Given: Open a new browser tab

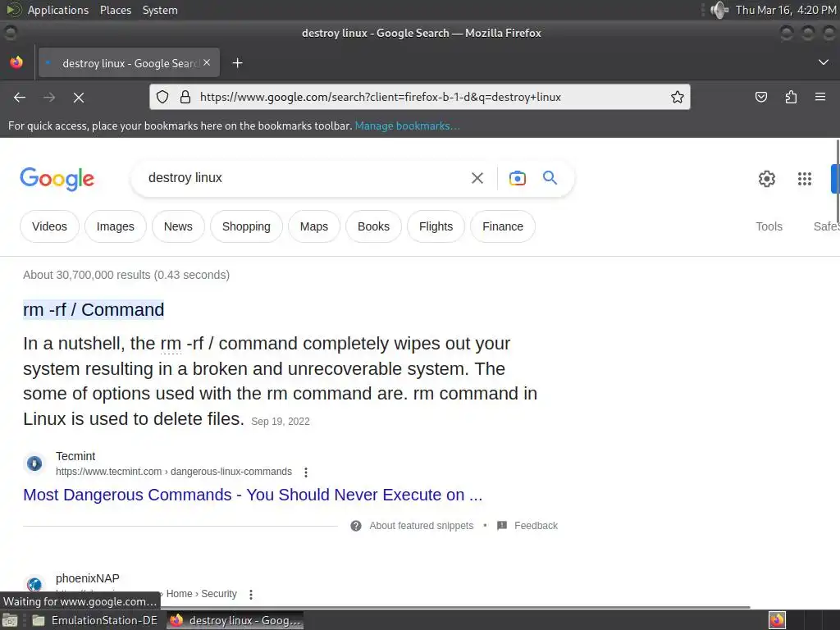Looking at the screenshot, I should [x=237, y=63].
